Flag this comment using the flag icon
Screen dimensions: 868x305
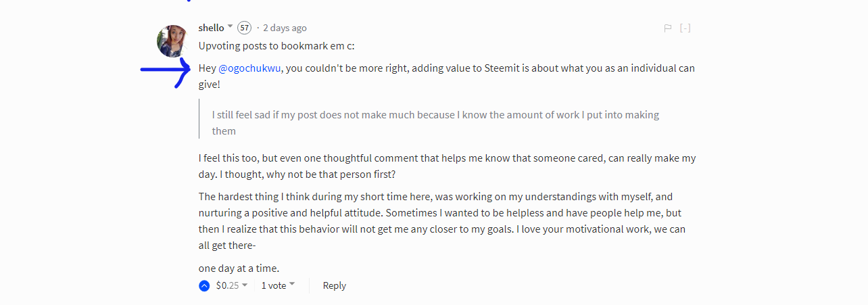667,28
